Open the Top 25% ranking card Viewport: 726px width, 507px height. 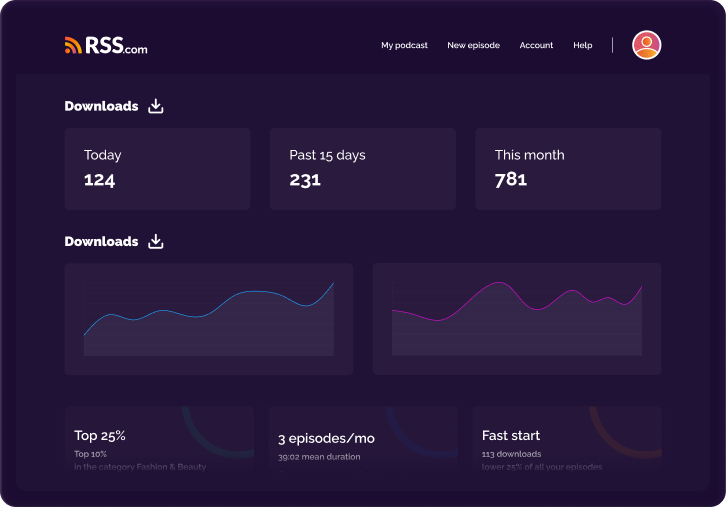pyautogui.click(x=159, y=440)
